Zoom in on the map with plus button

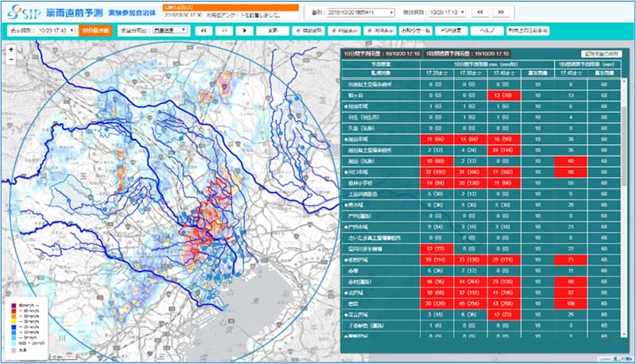click(x=12, y=50)
